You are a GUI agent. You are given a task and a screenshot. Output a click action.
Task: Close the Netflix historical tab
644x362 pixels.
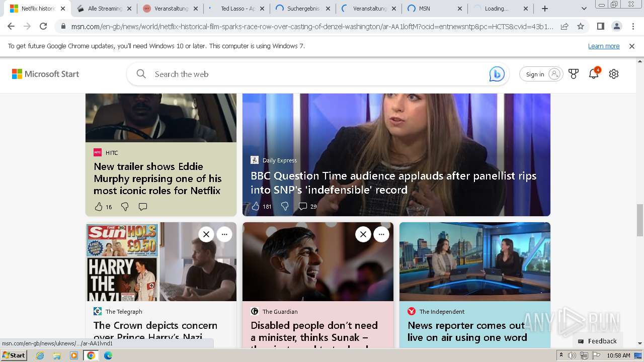tap(63, 9)
